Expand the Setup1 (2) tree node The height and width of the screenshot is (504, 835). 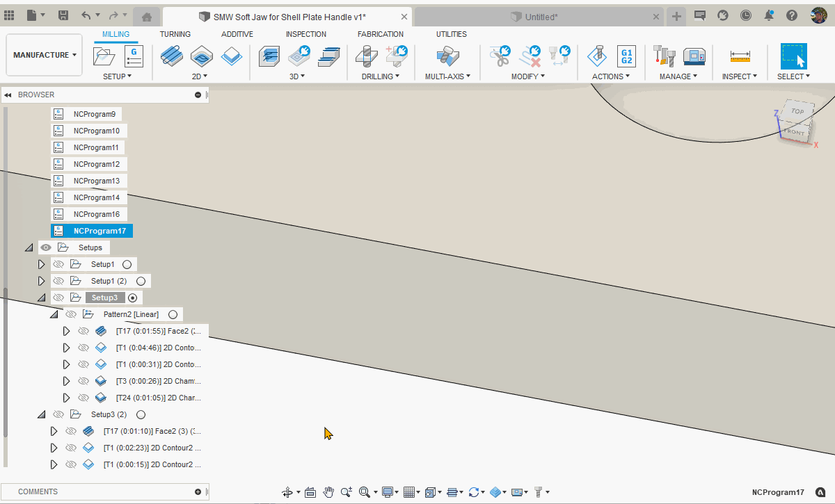click(x=41, y=280)
